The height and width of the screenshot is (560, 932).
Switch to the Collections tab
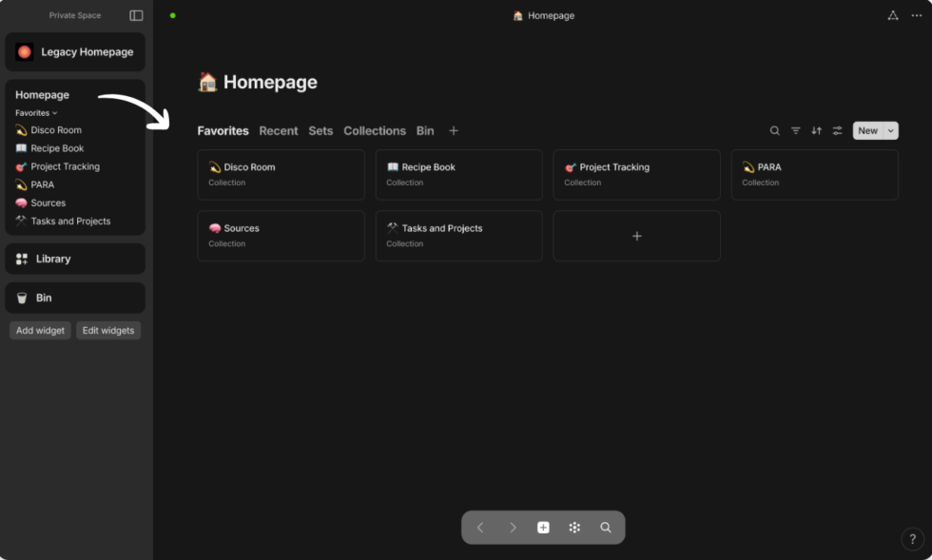coord(375,130)
